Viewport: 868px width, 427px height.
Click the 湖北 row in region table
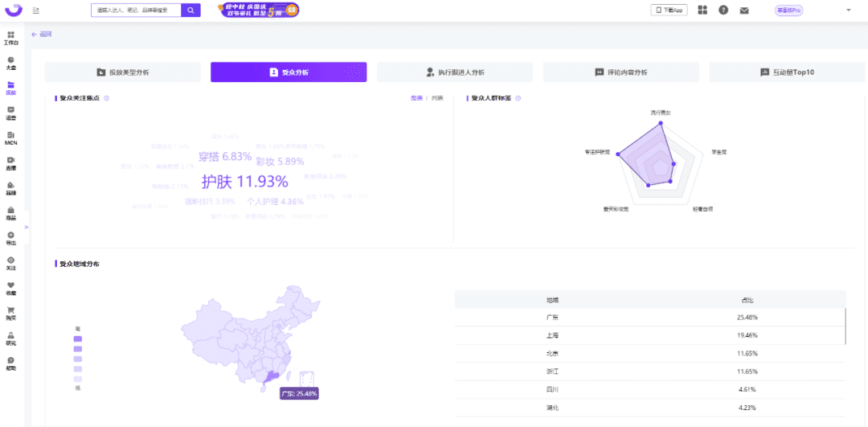[650, 408]
